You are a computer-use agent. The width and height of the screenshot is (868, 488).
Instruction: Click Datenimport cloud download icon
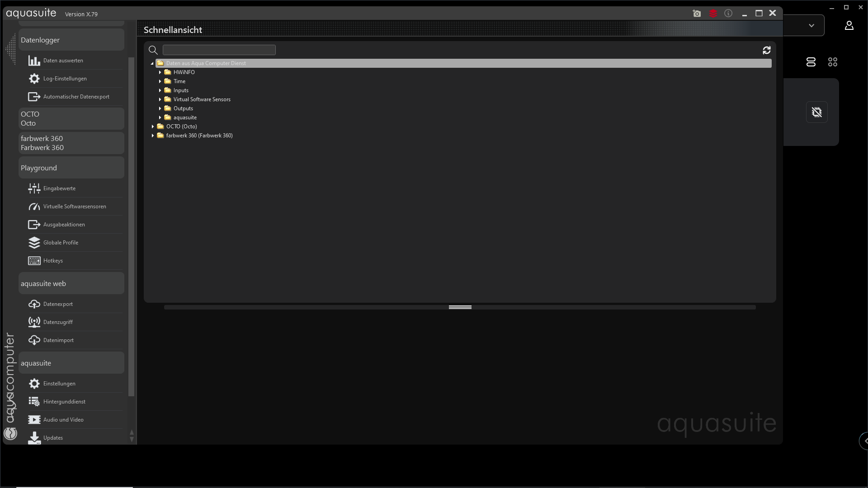click(x=34, y=340)
